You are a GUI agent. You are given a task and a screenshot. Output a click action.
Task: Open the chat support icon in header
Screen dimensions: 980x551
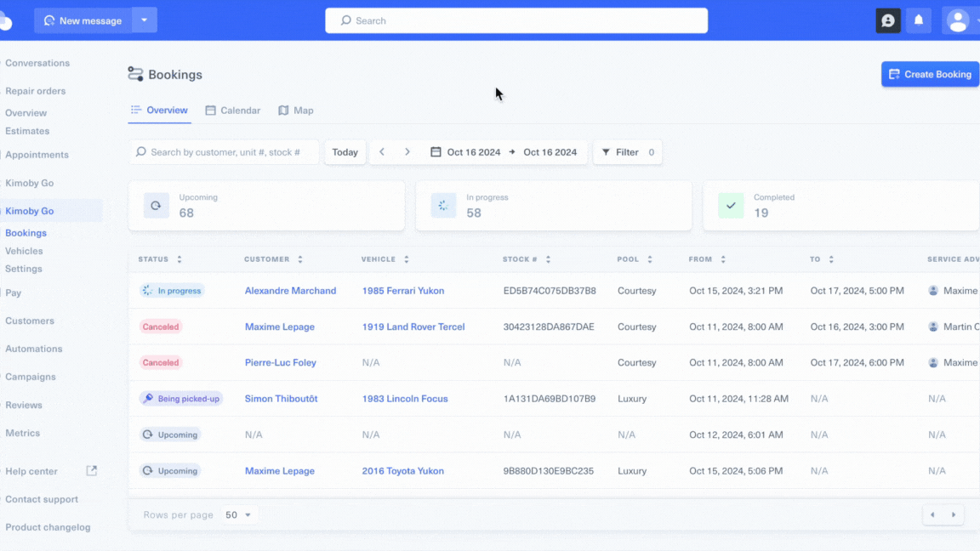888,20
